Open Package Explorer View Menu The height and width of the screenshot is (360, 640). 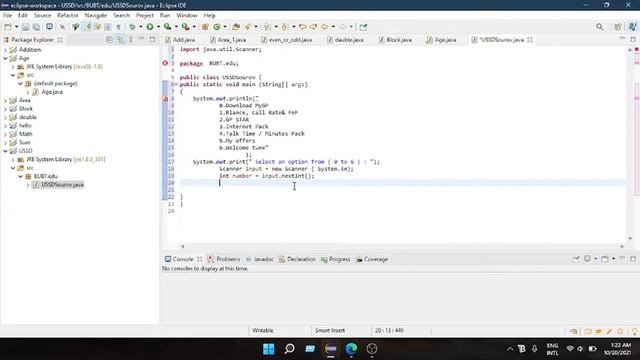click(131, 40)
